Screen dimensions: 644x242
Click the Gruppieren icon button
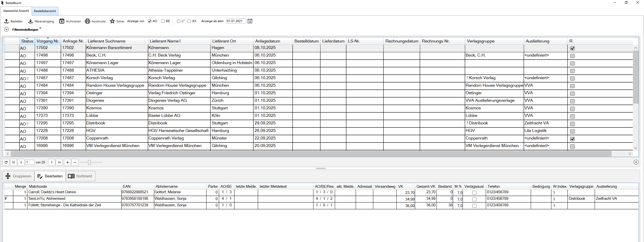coord(18,176)
